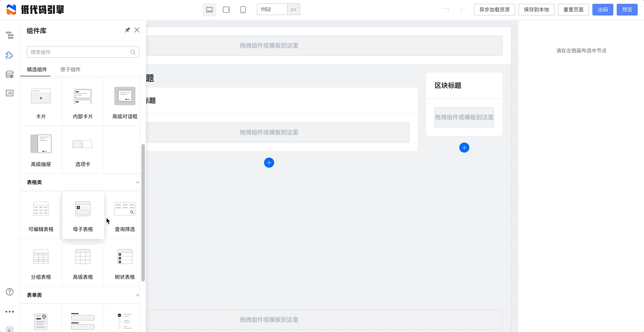Click the undo arrow icon
Image resolution: width=644 pixels, height=332 pixels.
[447, 10]
